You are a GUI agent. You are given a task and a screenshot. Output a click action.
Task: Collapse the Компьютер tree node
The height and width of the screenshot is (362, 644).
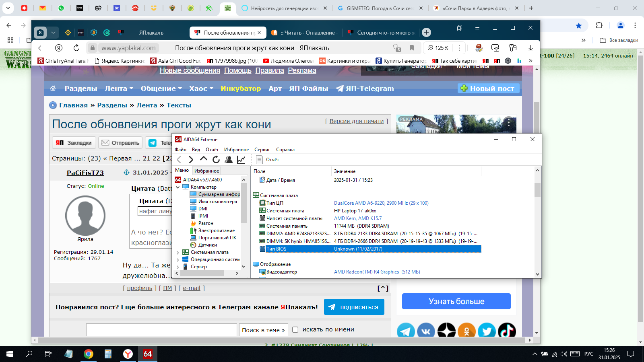coord(178,187)
